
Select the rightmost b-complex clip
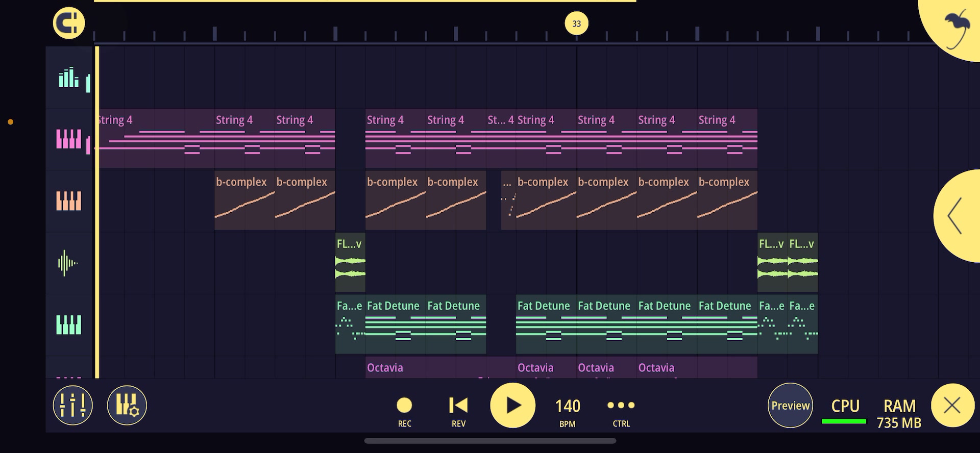(727, 200)
